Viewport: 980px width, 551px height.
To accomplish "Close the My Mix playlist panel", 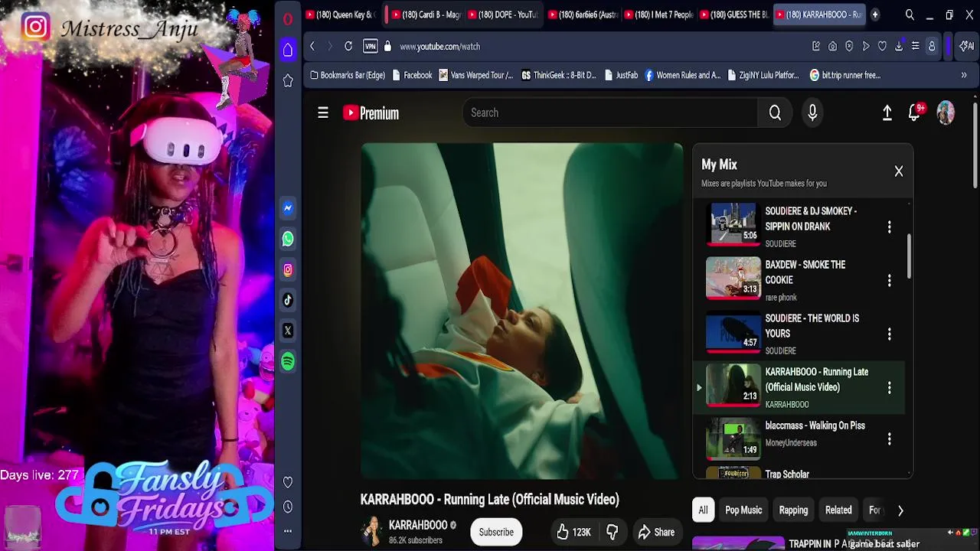I will (899, 171).
